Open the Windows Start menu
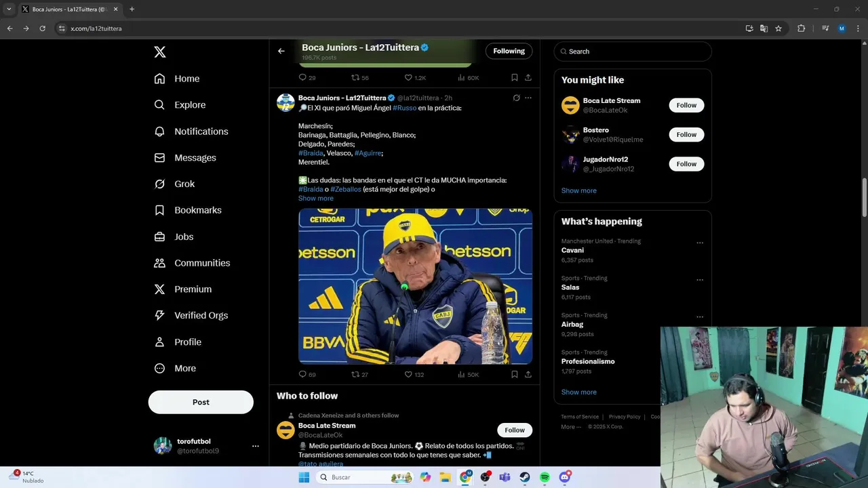Viewport: 868px width, 488px height. (304, 477)
